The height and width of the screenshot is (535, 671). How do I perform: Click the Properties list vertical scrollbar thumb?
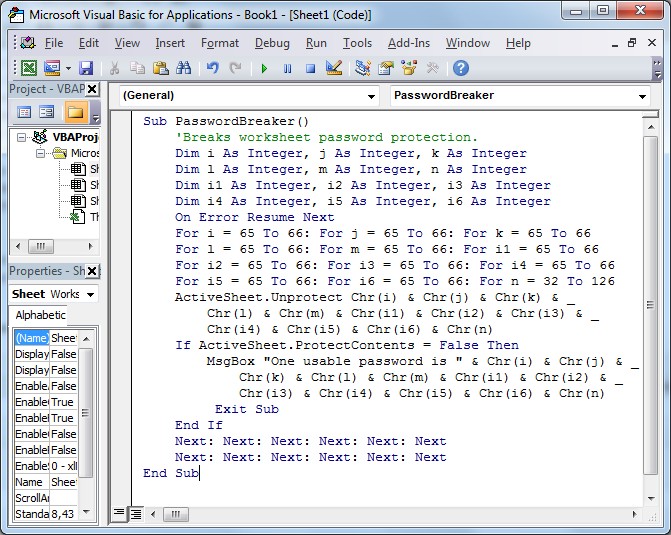[86, 413]
